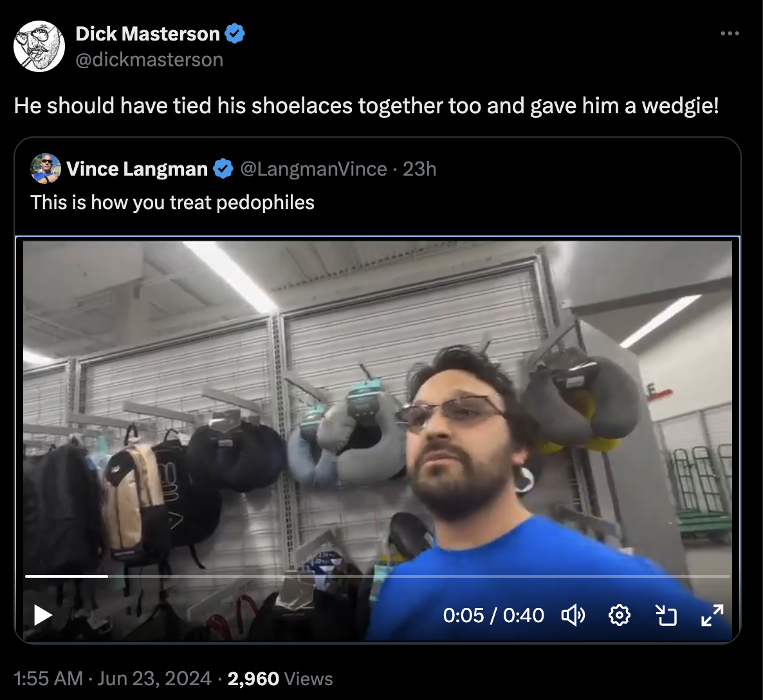The image size is (763, 700).
Task: Click the 2,960 Views count
Action: click(280, 679)
